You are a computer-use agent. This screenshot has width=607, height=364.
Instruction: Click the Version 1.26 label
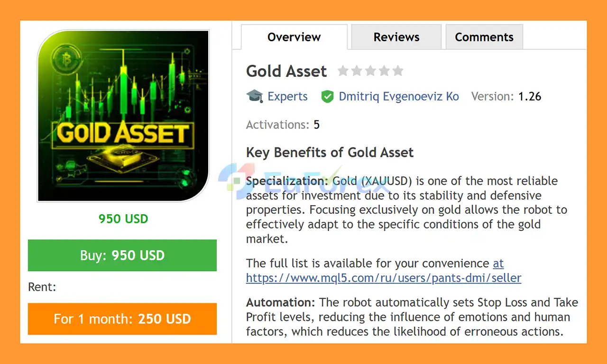(506, 97)
